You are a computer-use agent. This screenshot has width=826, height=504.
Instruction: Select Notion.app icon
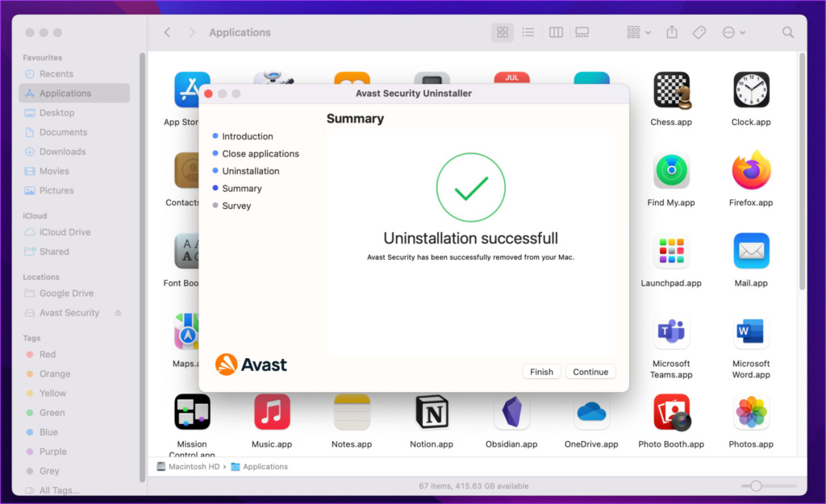(x=432, y=412)
